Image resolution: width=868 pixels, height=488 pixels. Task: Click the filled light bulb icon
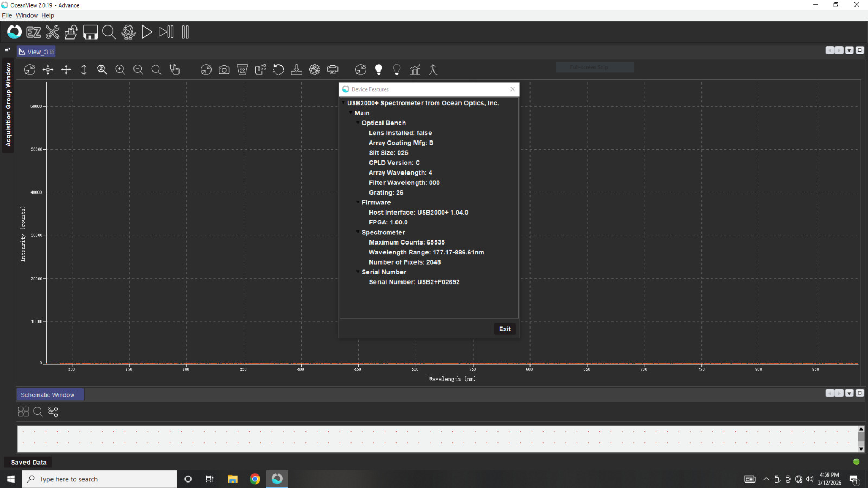tap(379, 70)
